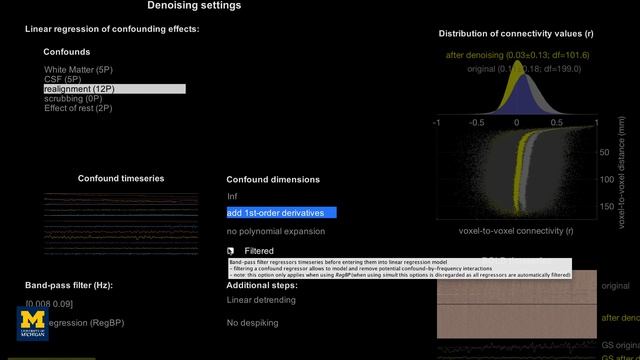Click the connectivity distribution histogram

(517, 87)
